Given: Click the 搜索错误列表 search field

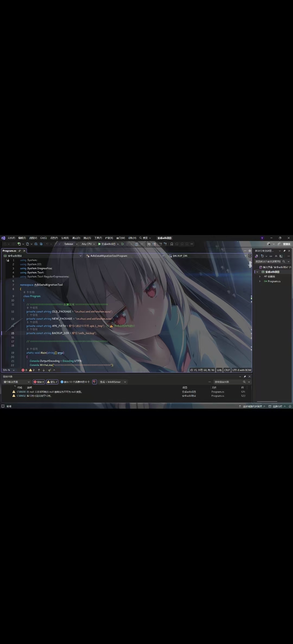Looking at the screenshot, I should pyautogui.click(x=232, y=382).
